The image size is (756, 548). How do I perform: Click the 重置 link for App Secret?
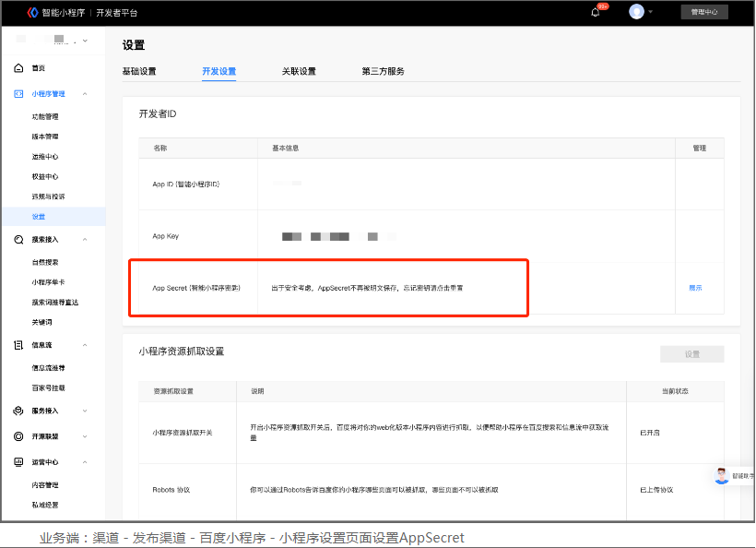point(695,288)
